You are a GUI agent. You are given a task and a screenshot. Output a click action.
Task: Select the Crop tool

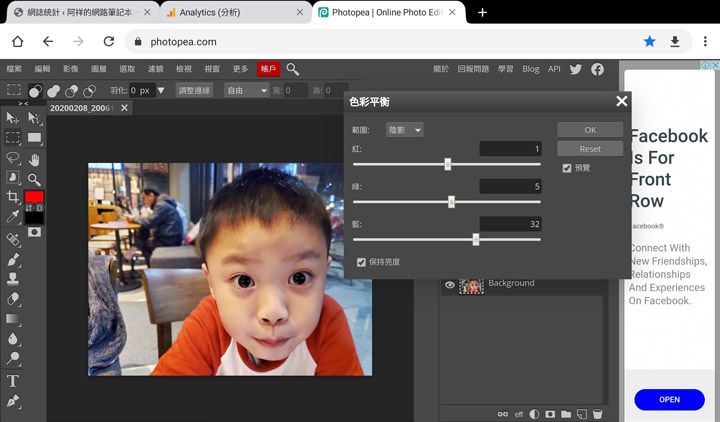point(13,198)
